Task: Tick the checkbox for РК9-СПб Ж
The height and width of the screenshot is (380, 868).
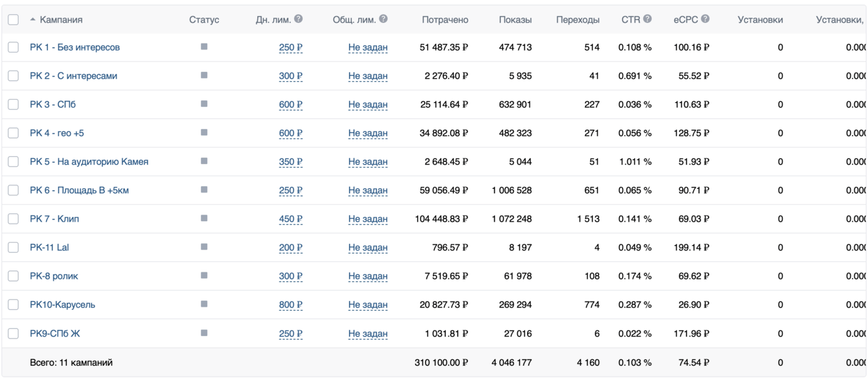Action: [x=13, y=333]
